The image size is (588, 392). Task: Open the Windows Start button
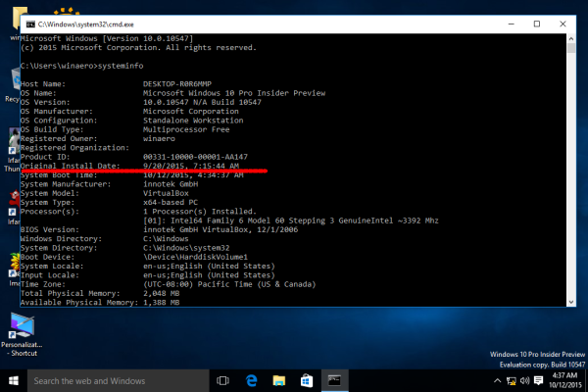pyautogui.click(x=14, y=381)
